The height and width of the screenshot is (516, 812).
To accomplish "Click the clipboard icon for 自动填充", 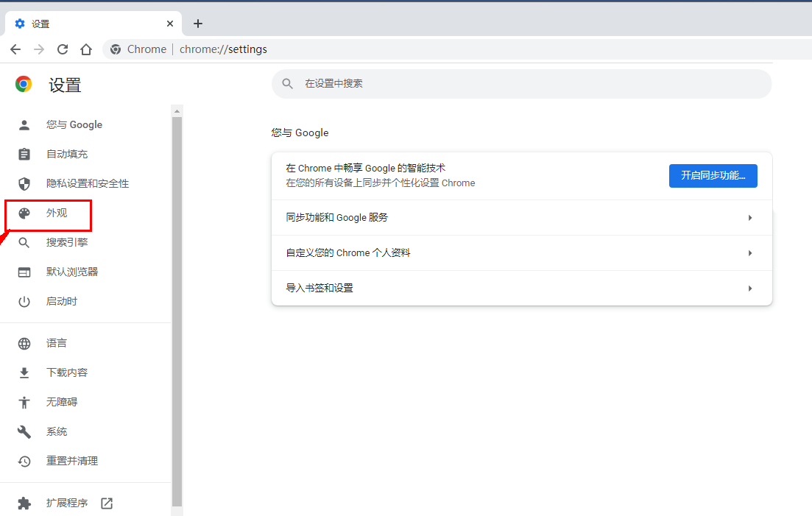I will pos(24,155).
